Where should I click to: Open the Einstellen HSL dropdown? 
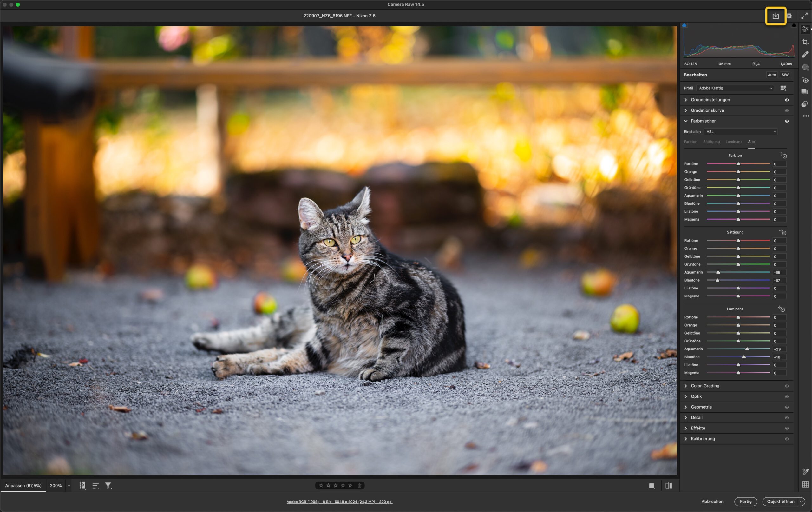(741, 132)
